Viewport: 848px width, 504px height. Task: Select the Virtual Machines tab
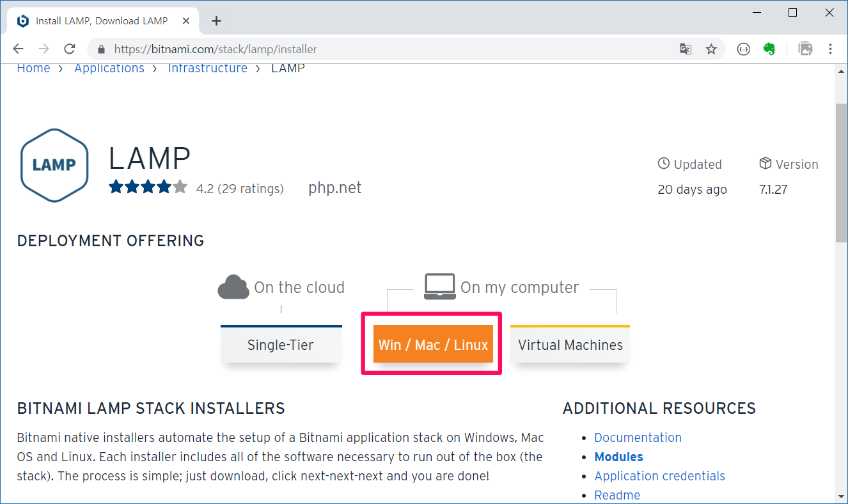click(570, 344)
